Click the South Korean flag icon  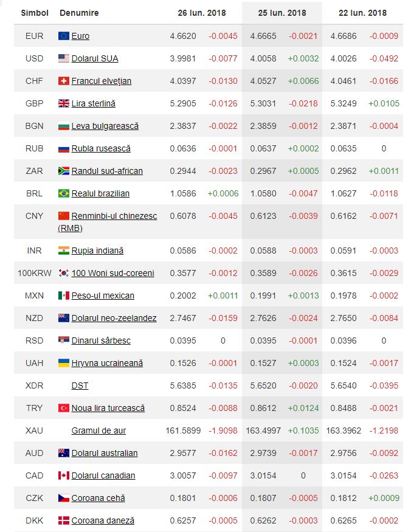(64, 273)
